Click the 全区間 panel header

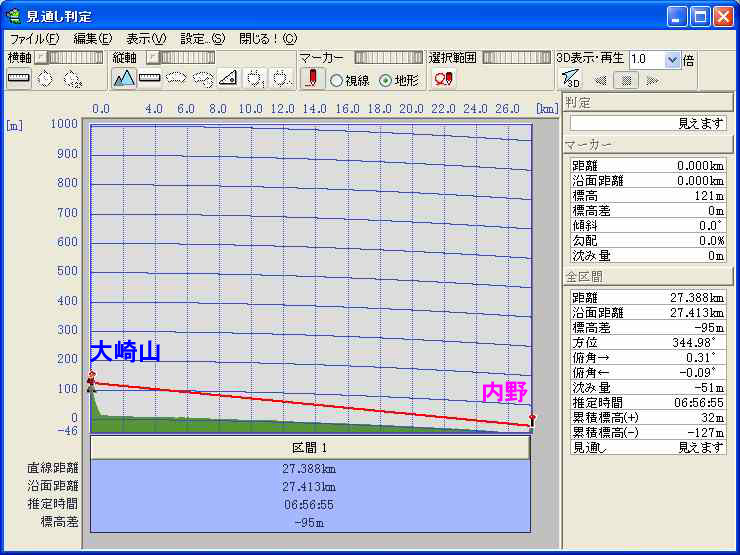648,277
